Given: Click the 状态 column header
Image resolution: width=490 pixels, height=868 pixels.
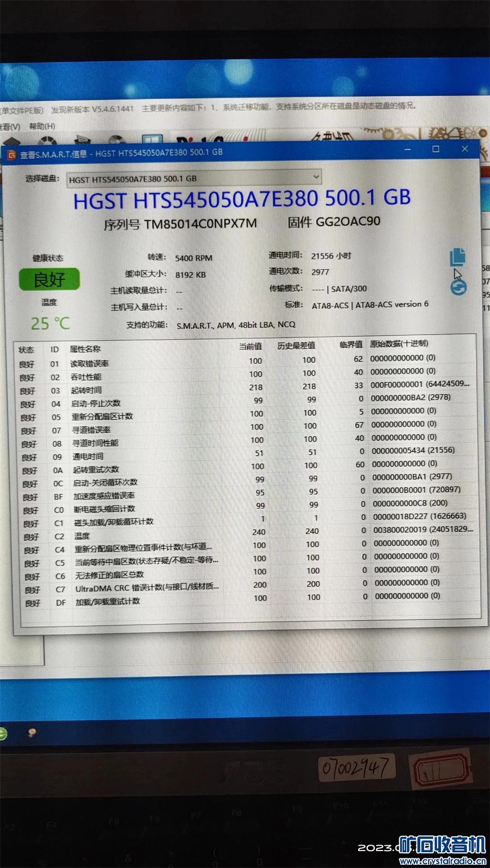Looking at the screenshot, I should (26, 350).
